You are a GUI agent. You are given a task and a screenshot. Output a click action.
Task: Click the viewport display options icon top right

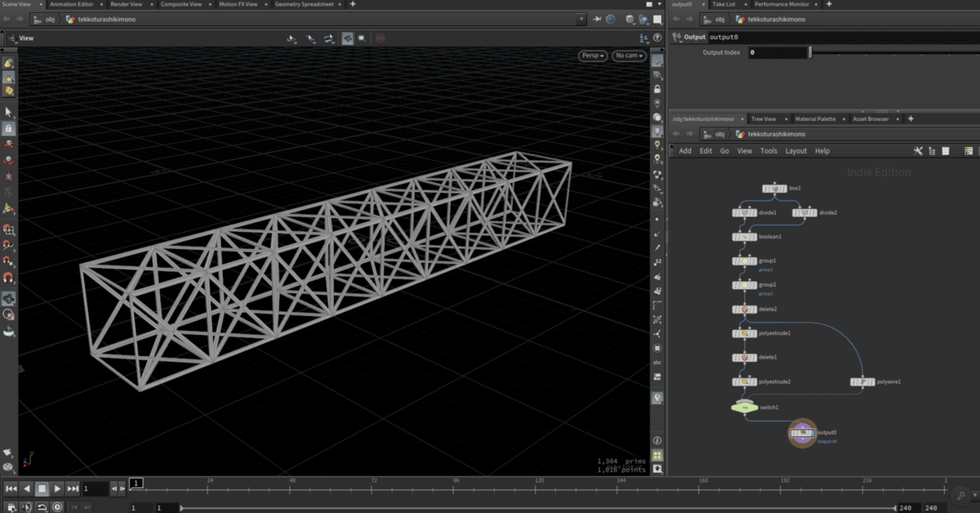tap(645, 38)
